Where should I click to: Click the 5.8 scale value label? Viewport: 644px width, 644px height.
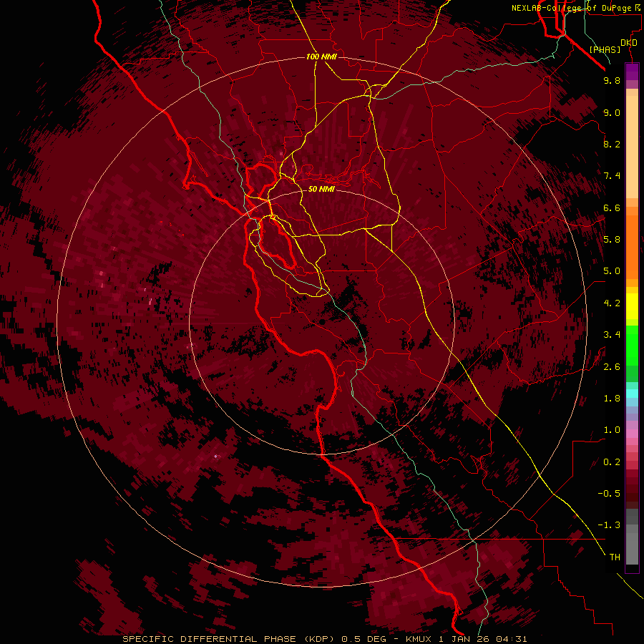(x=612, y=240)
